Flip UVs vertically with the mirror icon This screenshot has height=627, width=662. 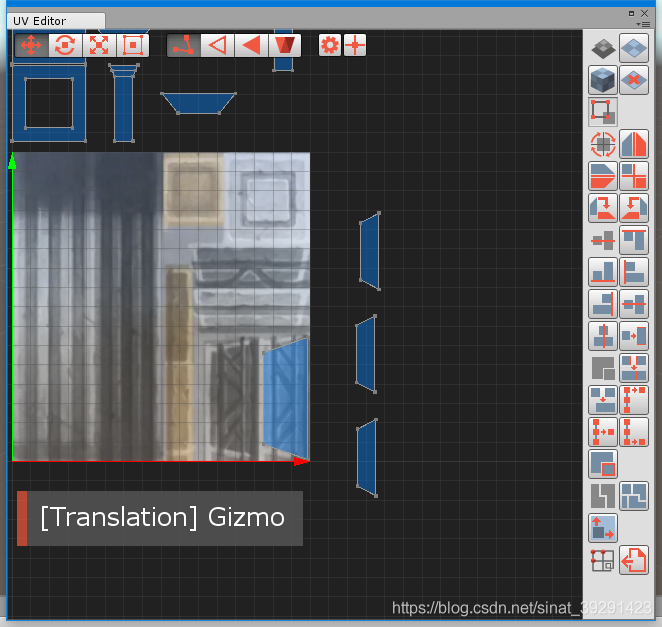pos(602,176)
